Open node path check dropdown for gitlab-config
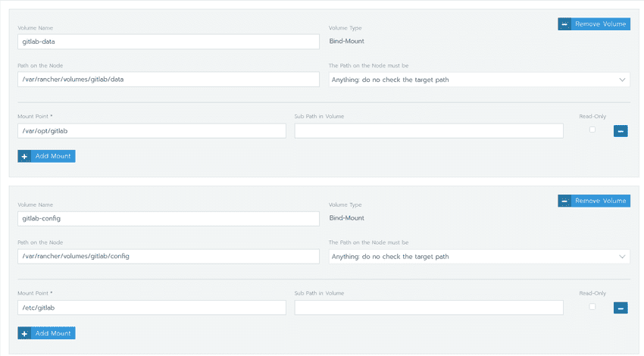644x356 pixels. [x=479, y=256]
